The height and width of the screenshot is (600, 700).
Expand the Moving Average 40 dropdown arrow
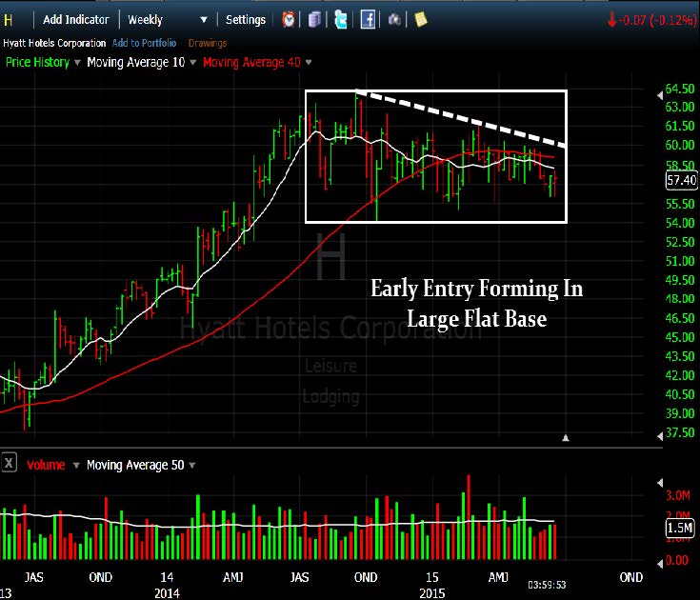(308, 63)
